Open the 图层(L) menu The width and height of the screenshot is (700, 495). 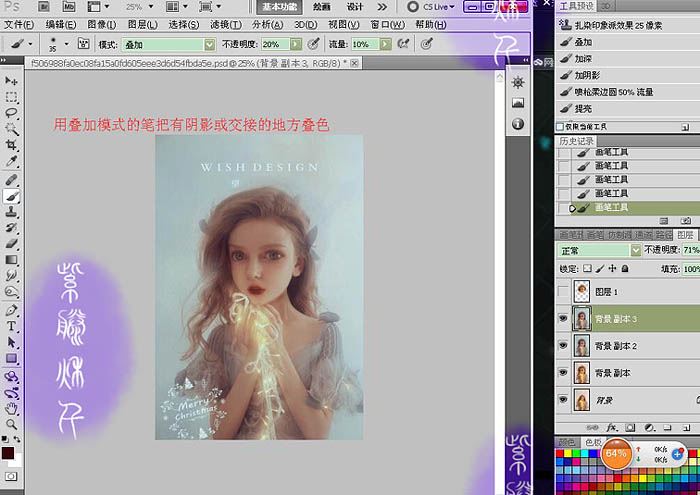(x=142, y=25)
